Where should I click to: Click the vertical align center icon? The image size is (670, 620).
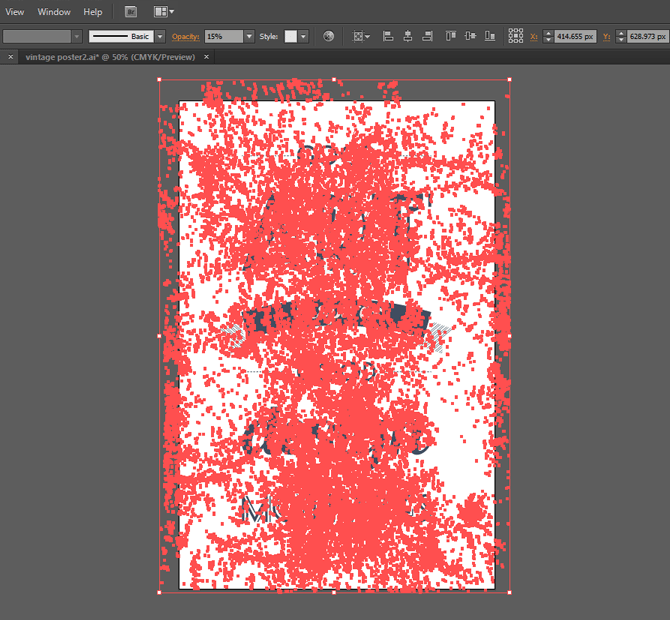[470, 36]
